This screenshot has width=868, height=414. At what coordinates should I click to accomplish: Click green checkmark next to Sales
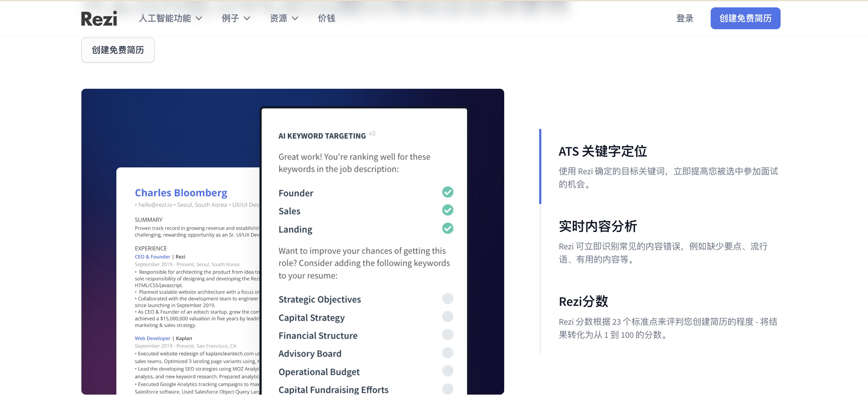447,210
